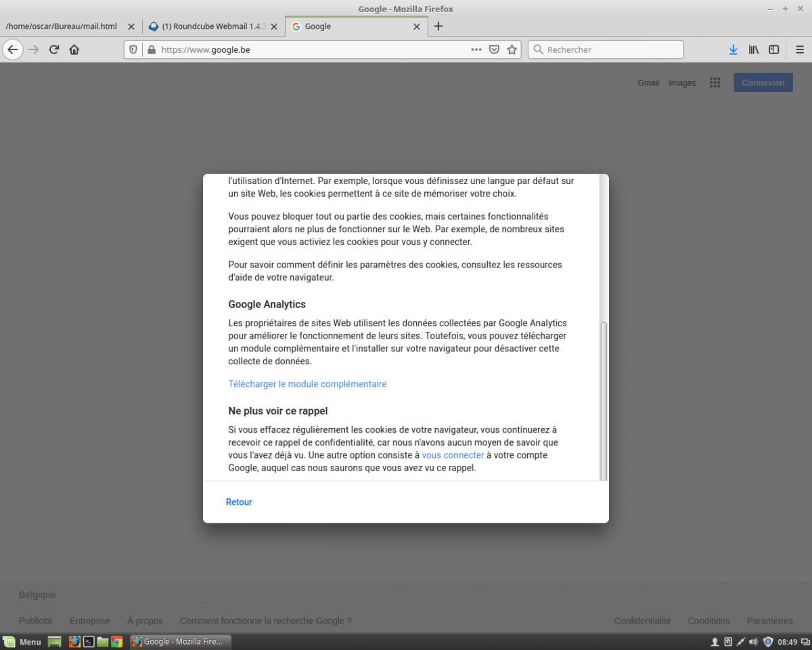This screenshot has height=650, width=812.
Task: Open the À propos footer link
Action: click(x=145, y=620)
